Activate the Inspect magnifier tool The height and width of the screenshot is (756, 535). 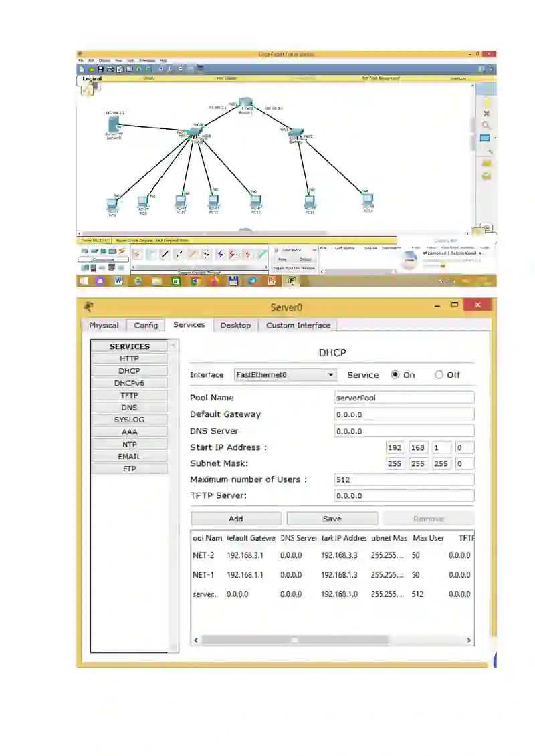click(486, 126)
